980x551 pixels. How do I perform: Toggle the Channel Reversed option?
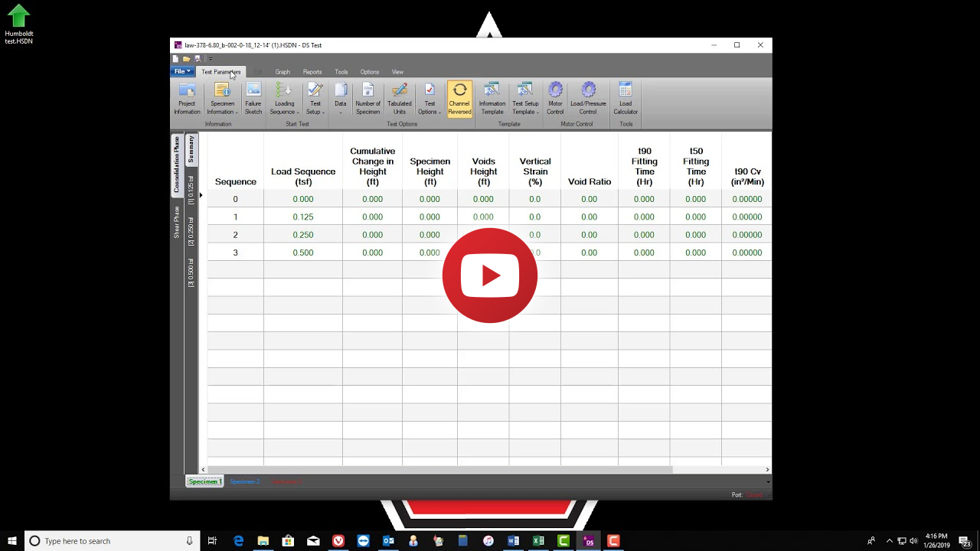point(459,99)
